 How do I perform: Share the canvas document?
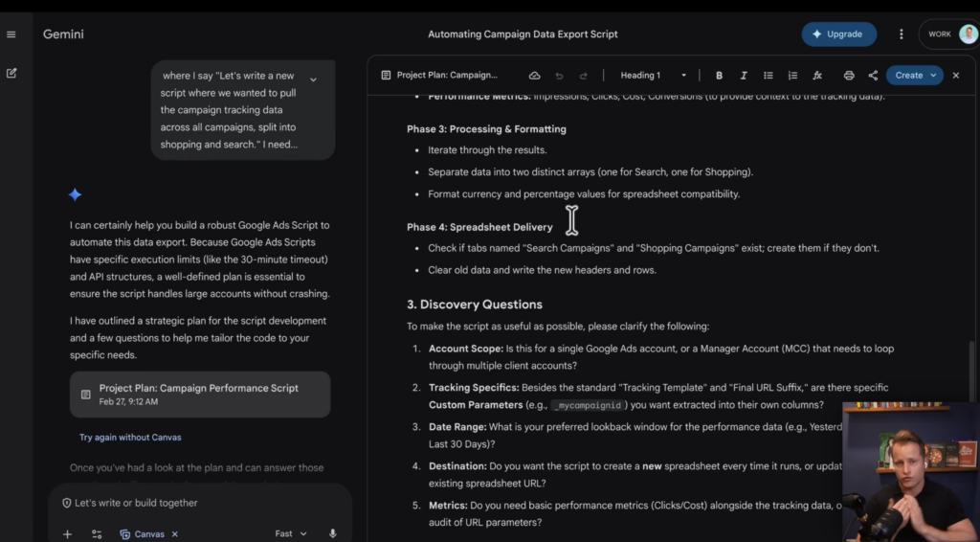[x=873, y=76]
